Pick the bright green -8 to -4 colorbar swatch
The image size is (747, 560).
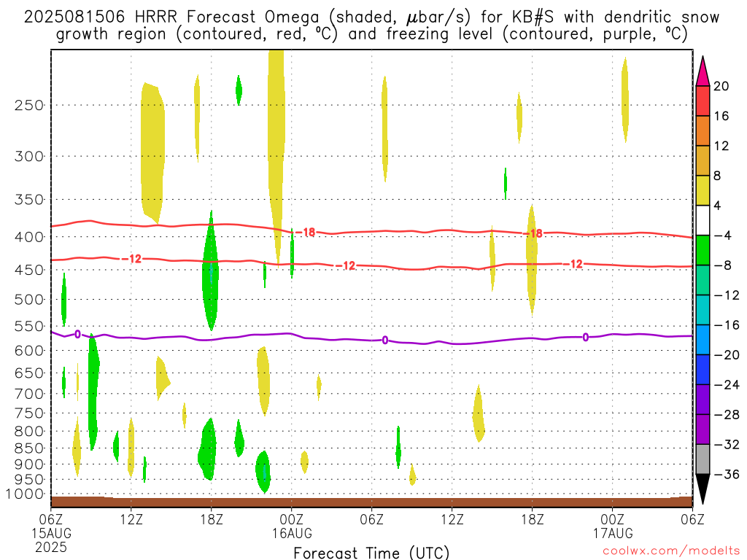(x=703, y=251)
